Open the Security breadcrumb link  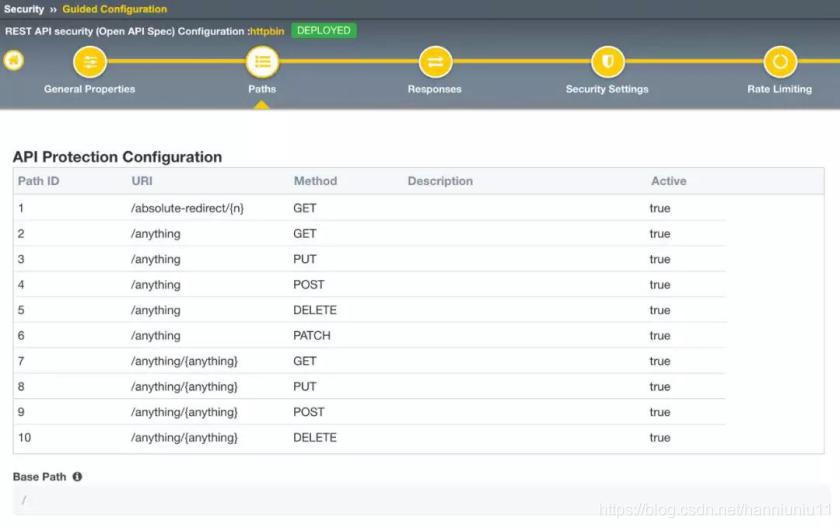point(24,9)
